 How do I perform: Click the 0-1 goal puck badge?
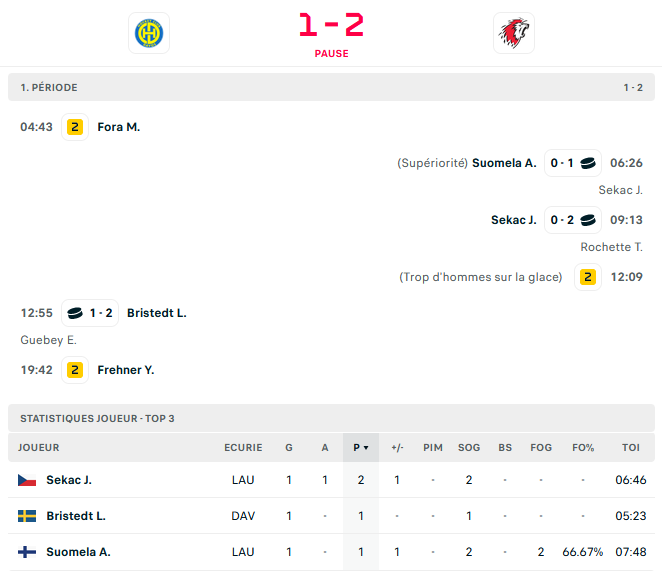pyautogui.click(x=573, y=163)
